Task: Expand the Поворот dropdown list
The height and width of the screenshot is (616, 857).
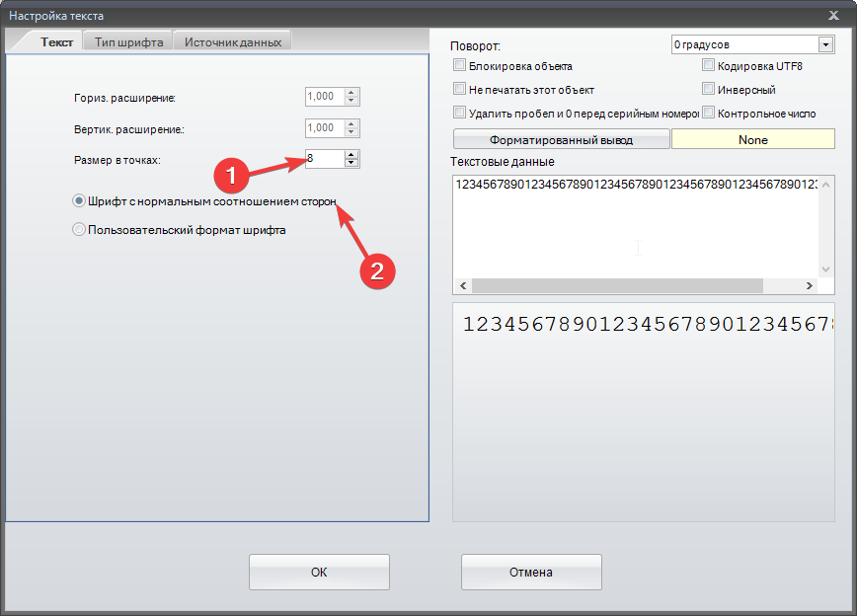Action: [825, 44]
